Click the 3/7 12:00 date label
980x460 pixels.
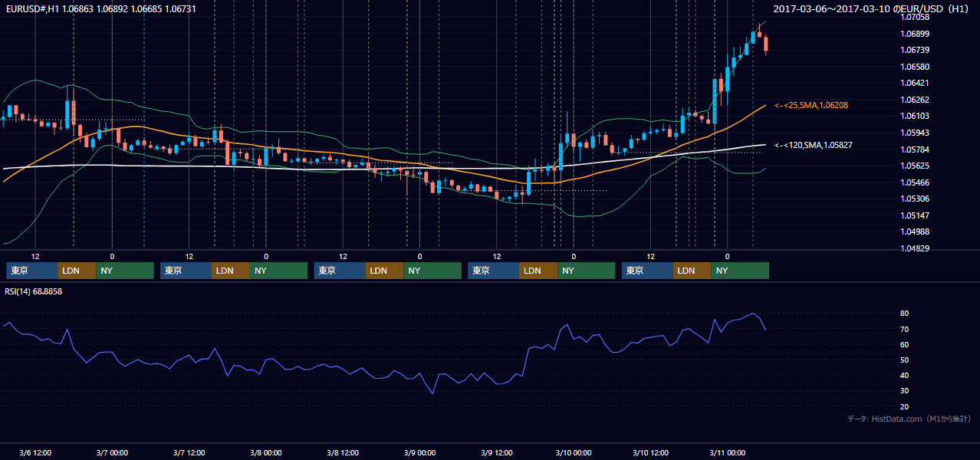[189, 453]
